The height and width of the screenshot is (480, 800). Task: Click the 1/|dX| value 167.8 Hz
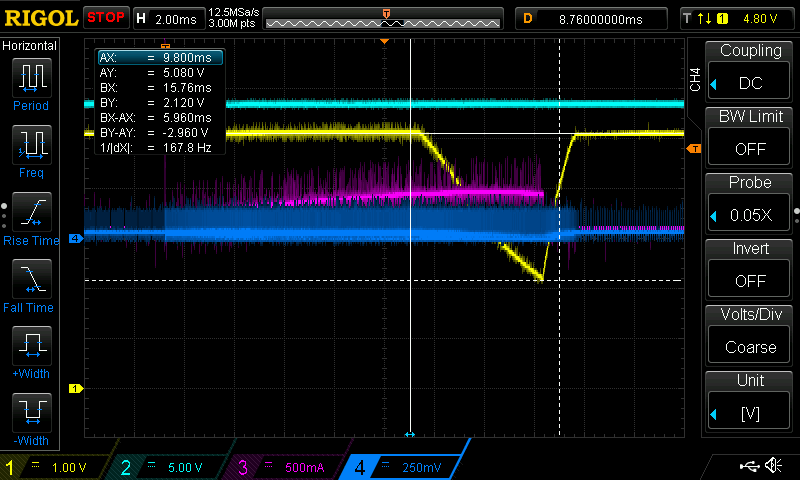pos(187,147)
